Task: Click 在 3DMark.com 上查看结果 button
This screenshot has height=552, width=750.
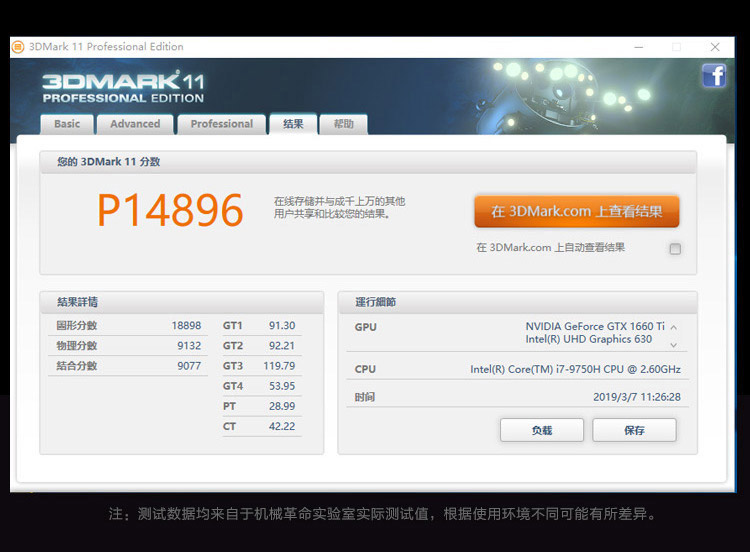Action: pos(576,211)
